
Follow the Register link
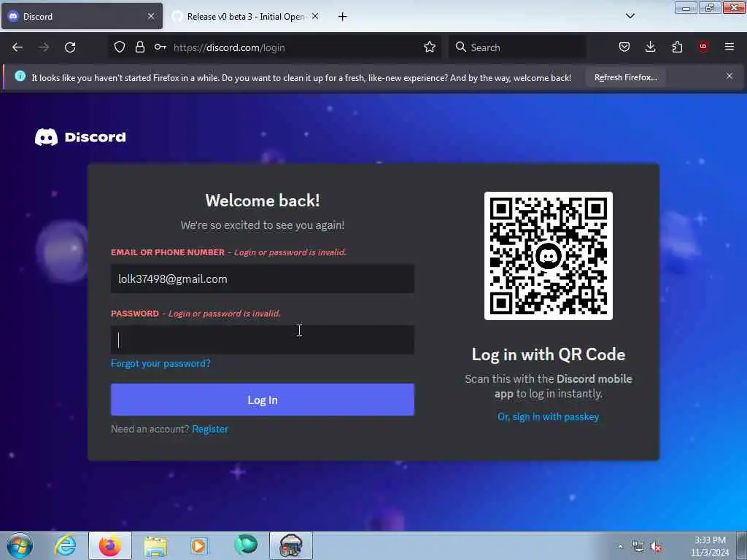(210, 429)
